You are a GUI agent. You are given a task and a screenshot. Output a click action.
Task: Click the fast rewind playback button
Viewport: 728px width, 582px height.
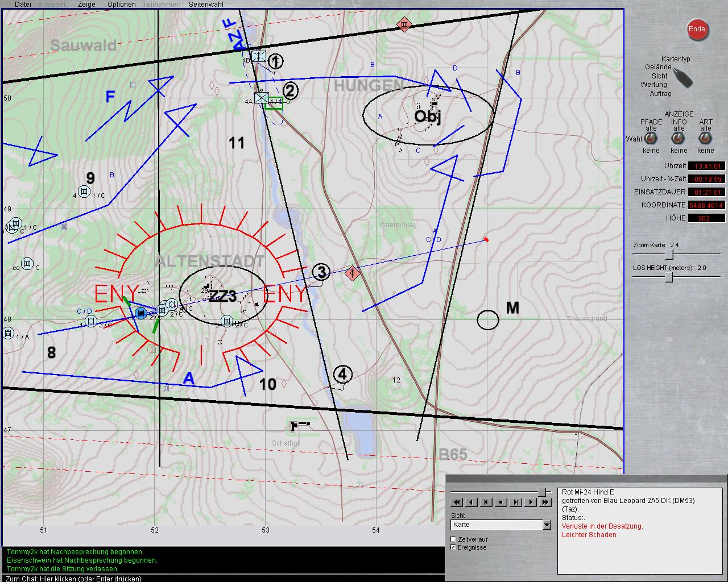pos(456,502)
